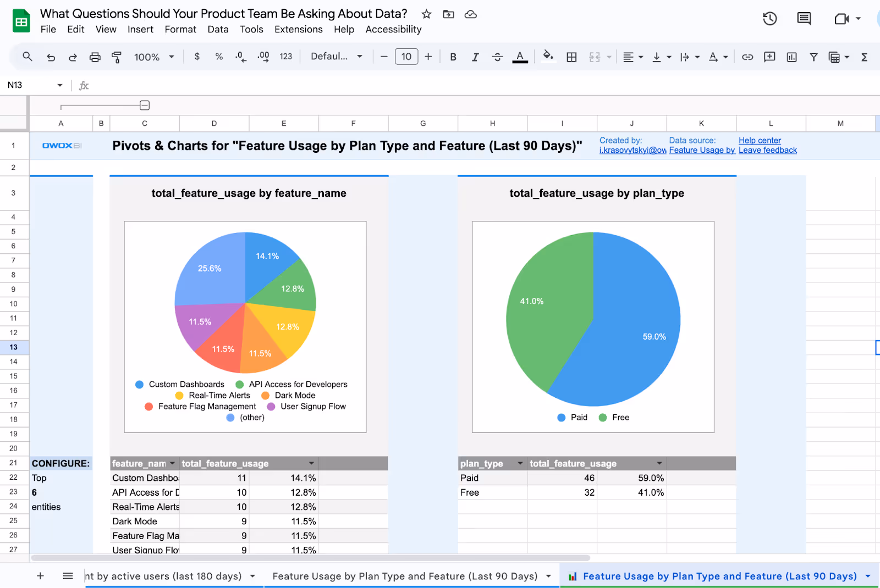Image resolution: width=880 pixels, height=588 pixels.
Task: Open the File menu
Action: click(x=48, y=29)
